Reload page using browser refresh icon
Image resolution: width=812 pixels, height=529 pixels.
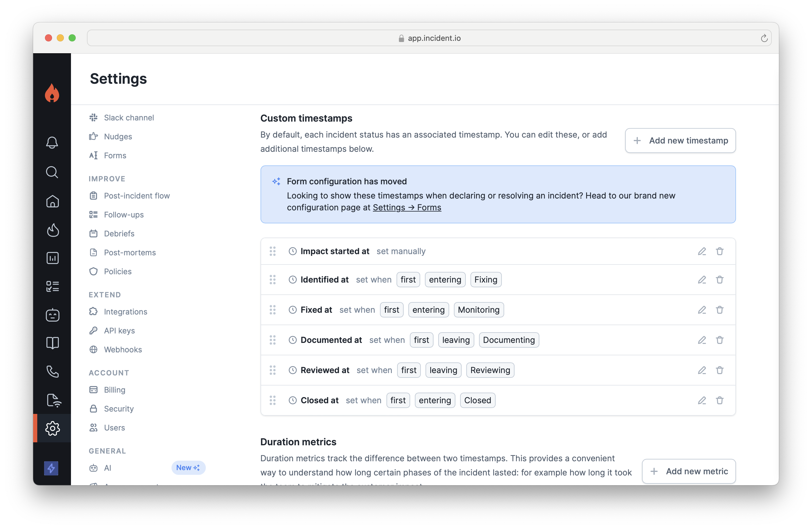click(764, 38)
